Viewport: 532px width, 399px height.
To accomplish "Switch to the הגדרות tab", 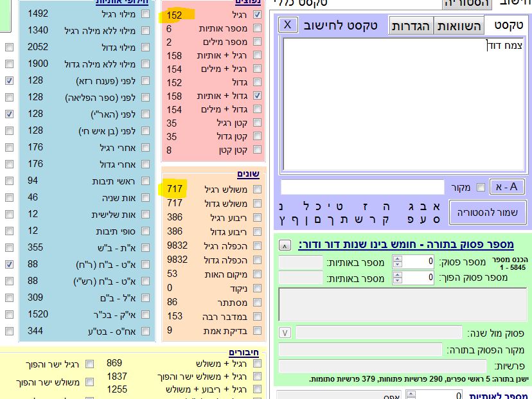I will pyautogui.click(x=411, y=26).
